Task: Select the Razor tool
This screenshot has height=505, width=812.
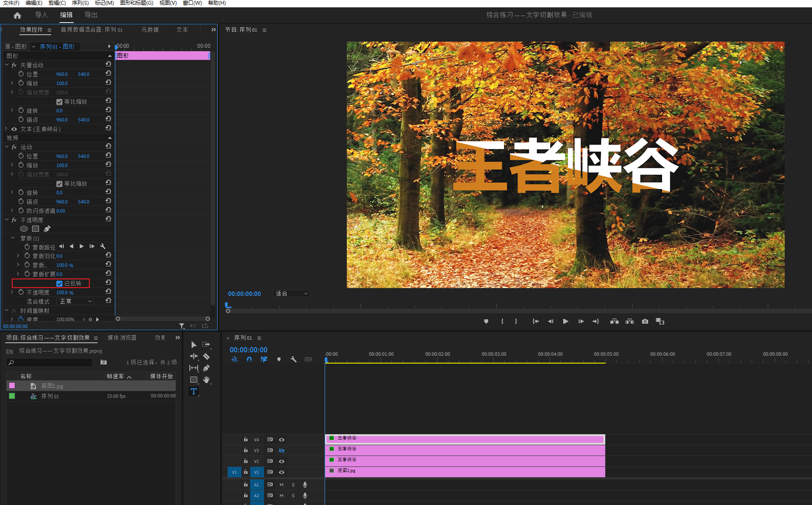Action: [206, 356]
